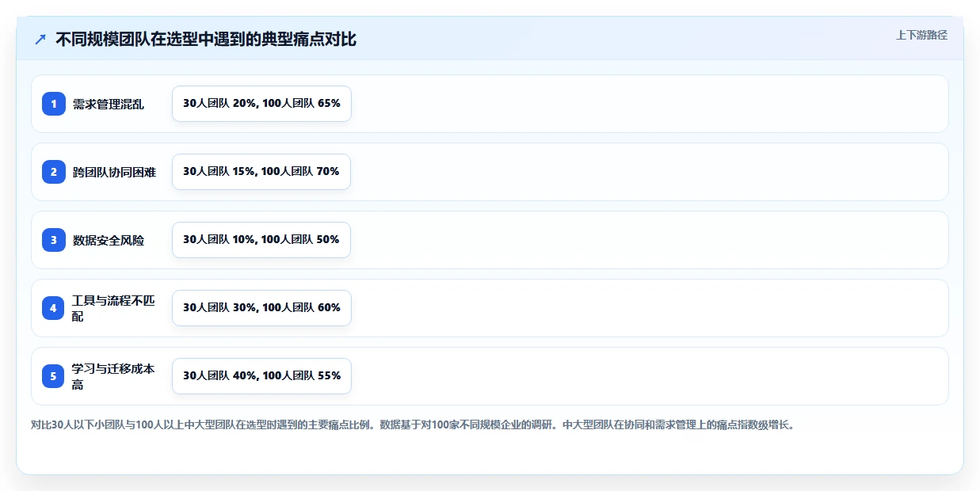Viewport: 980px width, 491px height.
Task: Click the value box showing 40% and 55%
Action: (x=261, y=376)
